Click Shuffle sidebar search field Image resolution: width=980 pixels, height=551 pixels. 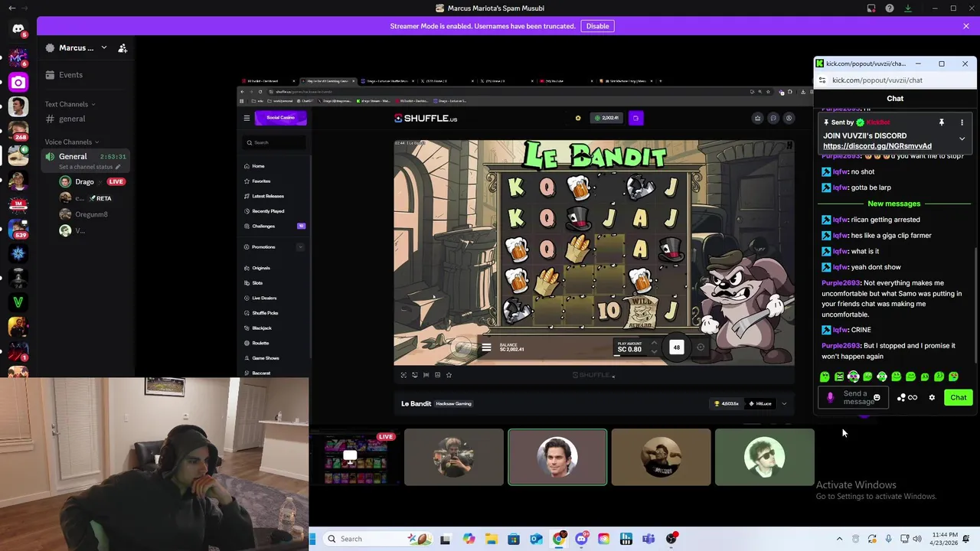276,142
